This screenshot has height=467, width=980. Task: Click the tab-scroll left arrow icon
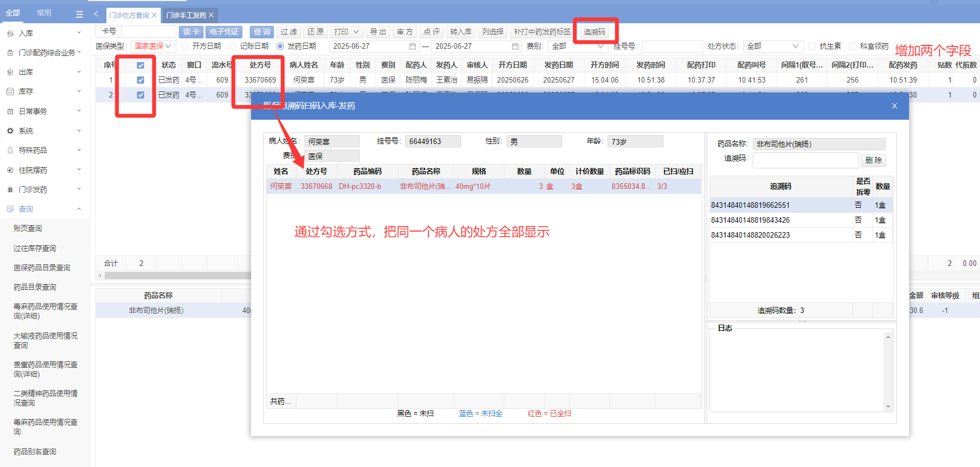point(96,14)
